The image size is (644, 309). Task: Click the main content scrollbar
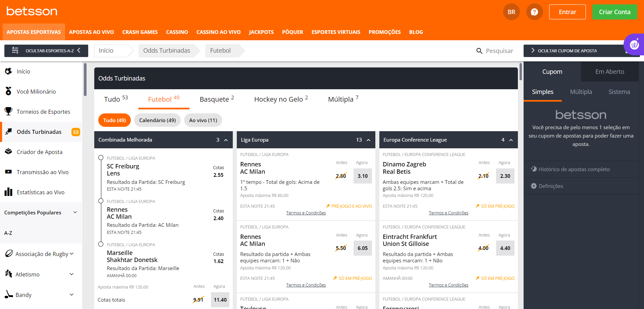(521, 71)
